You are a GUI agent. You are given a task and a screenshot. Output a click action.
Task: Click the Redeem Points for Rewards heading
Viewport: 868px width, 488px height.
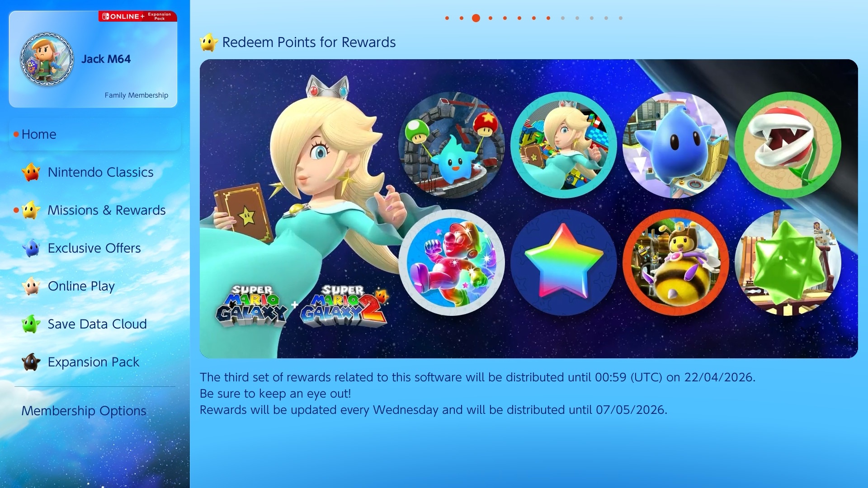tap(309, 42)
